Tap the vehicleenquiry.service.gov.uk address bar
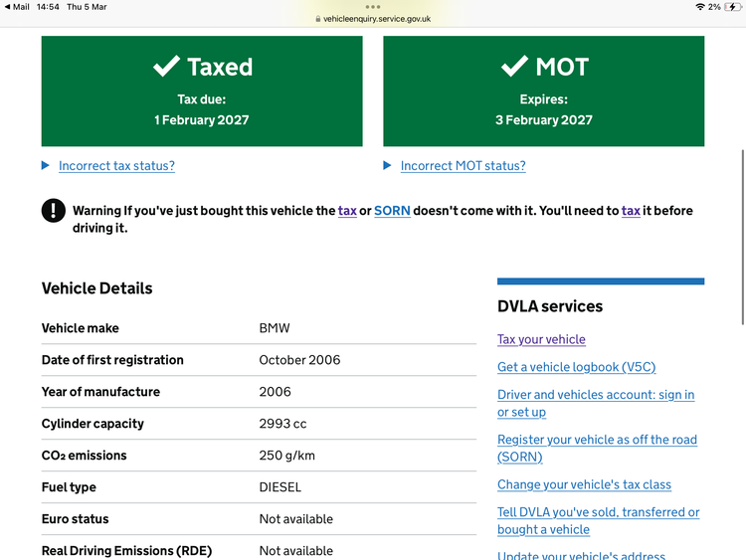This screenshot has height=560, width=746. (x=373, y=19)
